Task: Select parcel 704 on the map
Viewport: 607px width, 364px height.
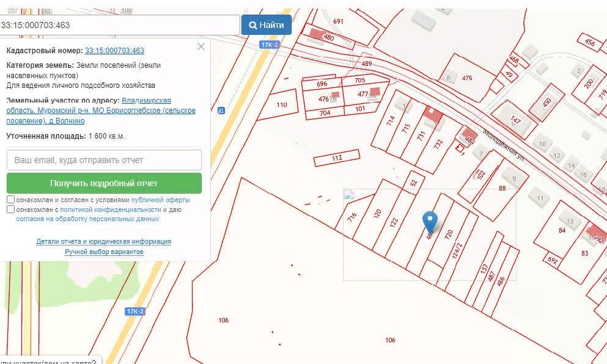Action: [x=325, y=113]
